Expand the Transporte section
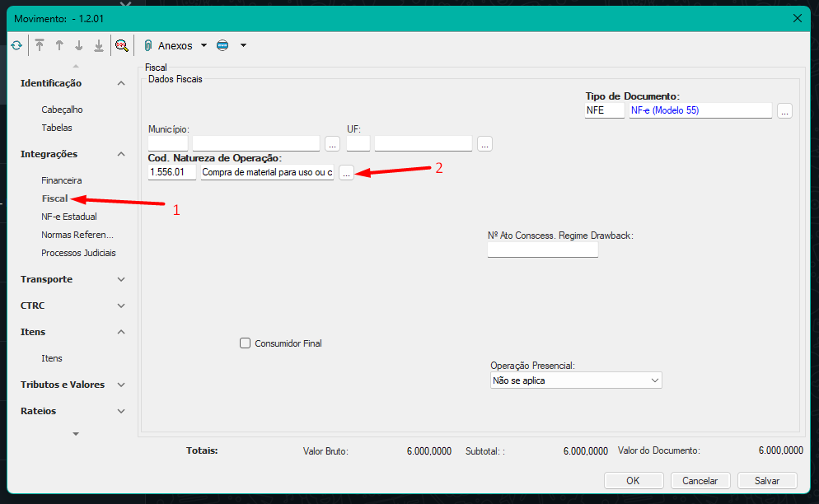The image size is (819, 504). 121,279
